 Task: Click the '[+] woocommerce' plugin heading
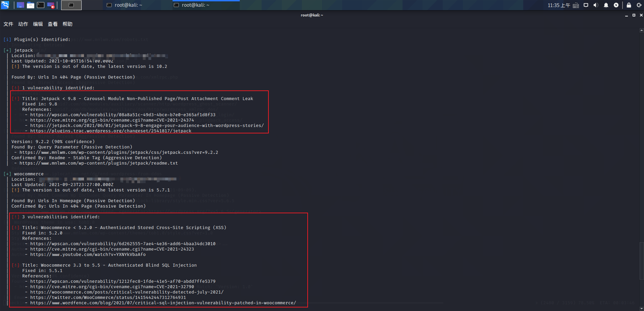pos(23,174)
